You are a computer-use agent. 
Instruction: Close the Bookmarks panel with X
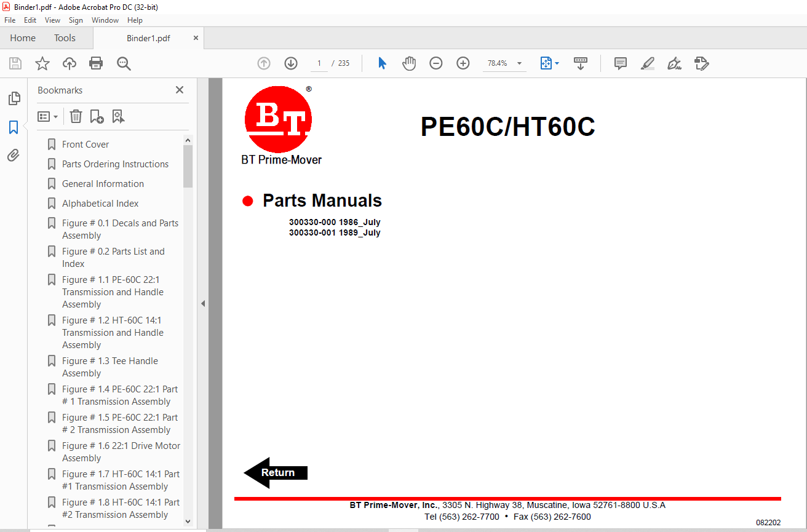click(180, 90)
